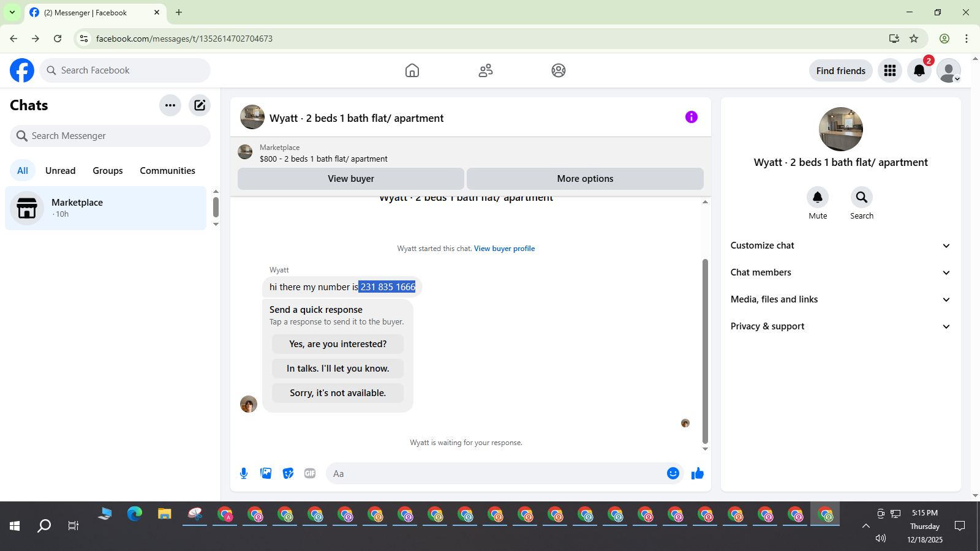Pick a GIF using the GIF icon
The height and width of the screenshot is (551, 980).
[310, 473]
